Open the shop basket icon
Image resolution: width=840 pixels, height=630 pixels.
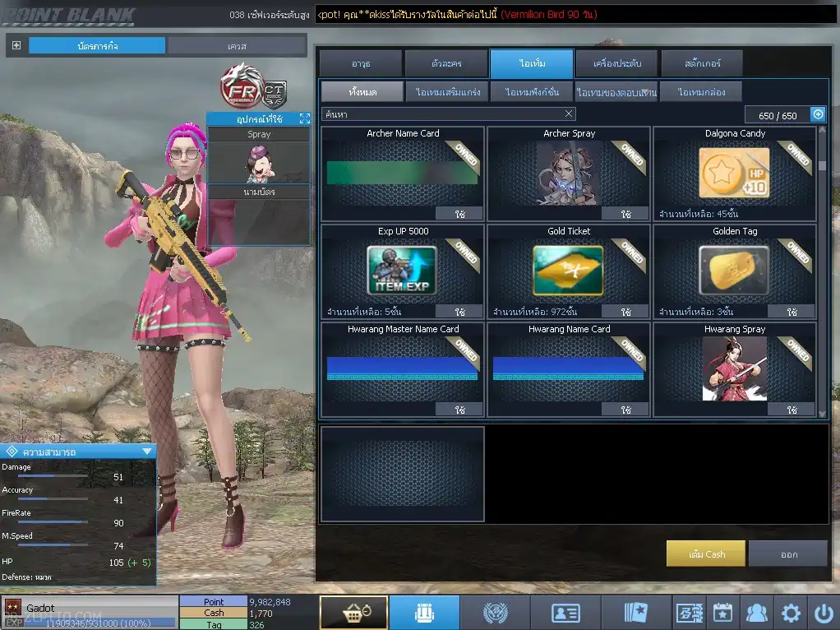[x=353, y=613]
